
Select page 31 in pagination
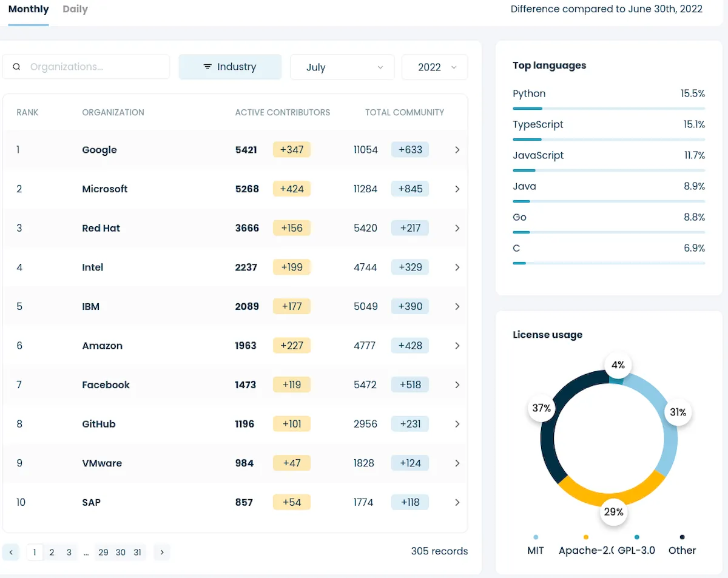point(138,552)
